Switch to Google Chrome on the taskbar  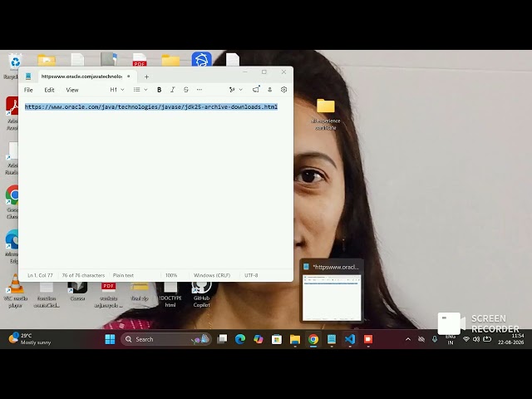pyautogui.click(x=313, y=339)
